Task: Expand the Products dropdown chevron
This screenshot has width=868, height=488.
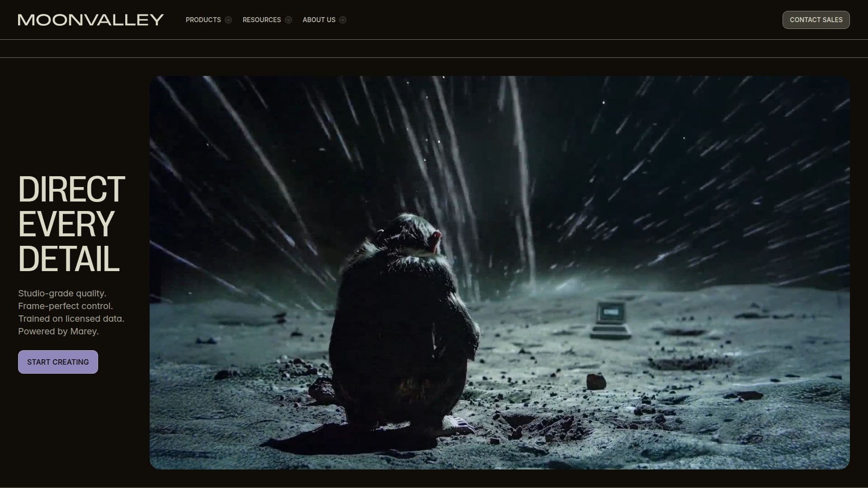Action: pos(228,20)
